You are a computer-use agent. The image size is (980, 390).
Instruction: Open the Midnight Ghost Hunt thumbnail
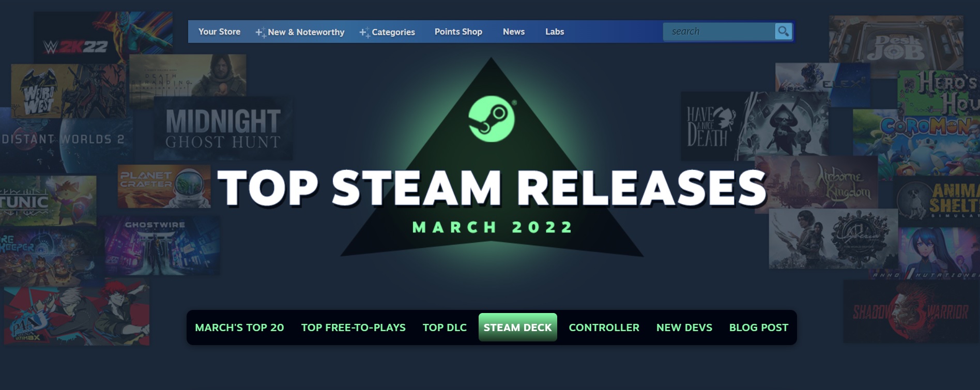pos(223,128)
